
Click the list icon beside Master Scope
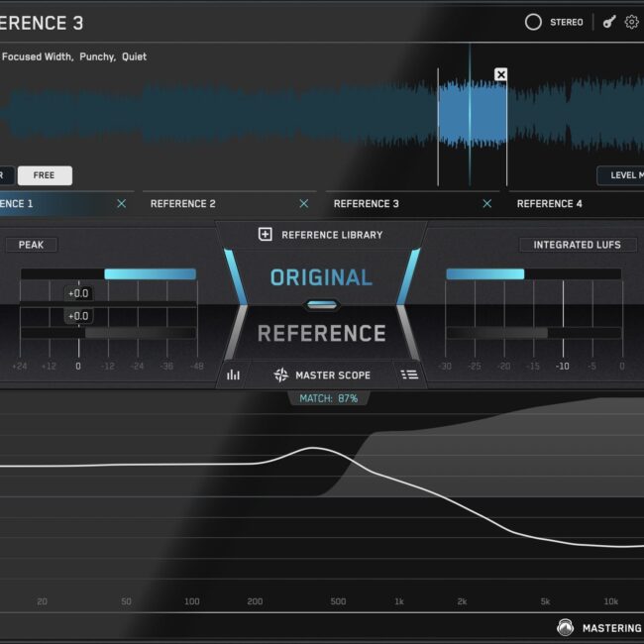coord(409,375)
